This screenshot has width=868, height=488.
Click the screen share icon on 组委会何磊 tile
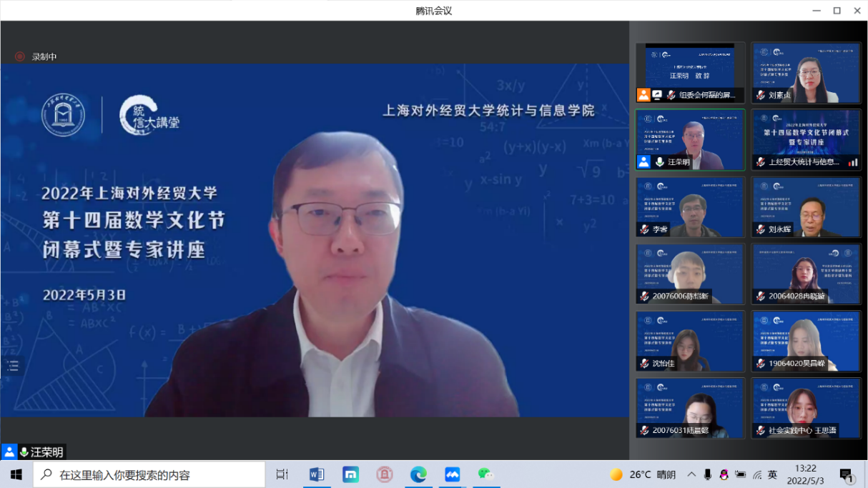tap(657, 95)
